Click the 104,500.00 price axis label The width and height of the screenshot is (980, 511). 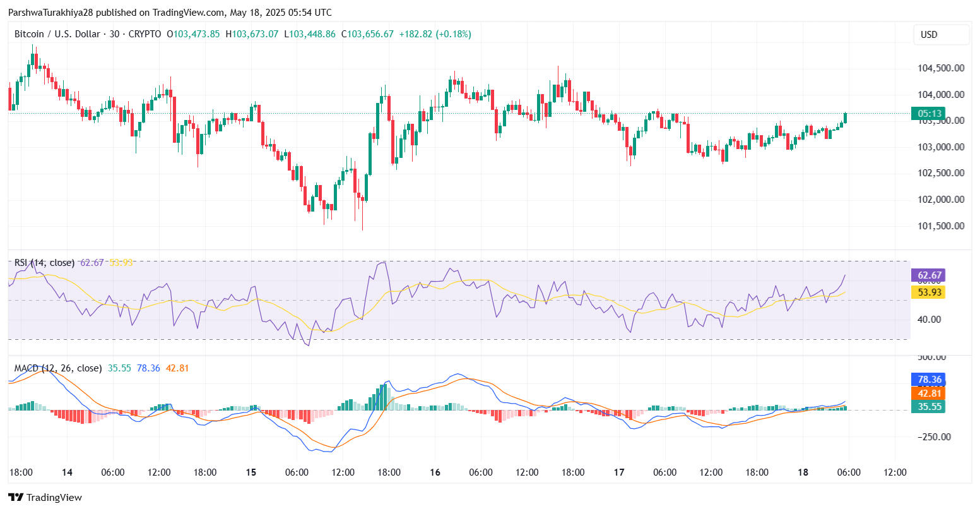pos(940,68)
